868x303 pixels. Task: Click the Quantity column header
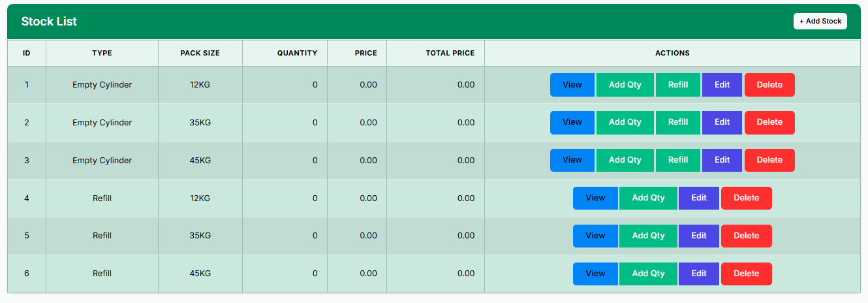(x=297, y=53)
